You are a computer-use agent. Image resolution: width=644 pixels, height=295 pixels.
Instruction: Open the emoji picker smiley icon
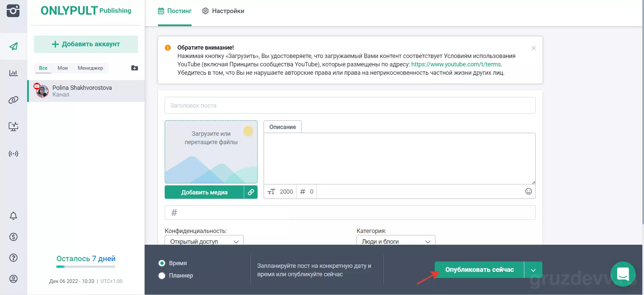[x=529, y=191]
